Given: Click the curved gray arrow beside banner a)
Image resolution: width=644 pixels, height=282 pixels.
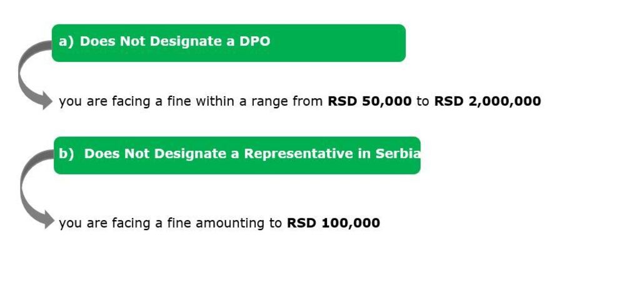Looking at the screenshot, I should [x=33, y=74].
